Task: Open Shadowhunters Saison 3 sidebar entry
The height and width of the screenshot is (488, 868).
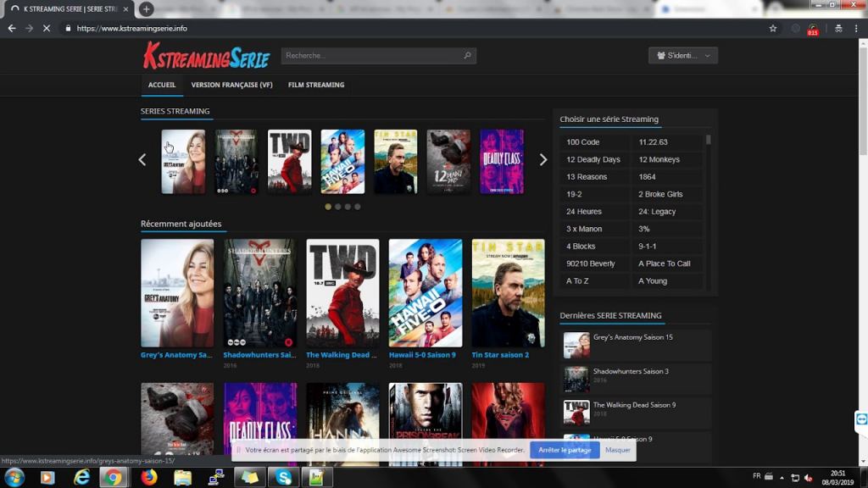Action: pos(636,379)
